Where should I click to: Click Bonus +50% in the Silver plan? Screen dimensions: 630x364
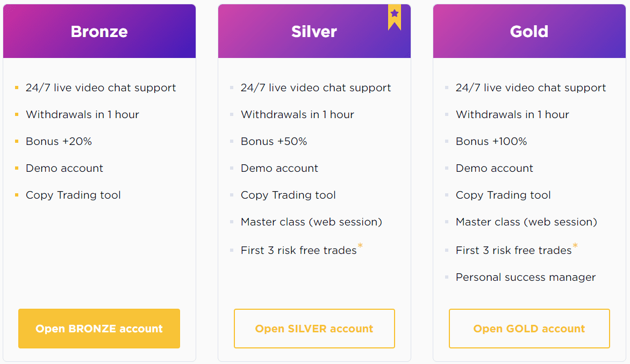pyautogui.click(x=274, y=141)
